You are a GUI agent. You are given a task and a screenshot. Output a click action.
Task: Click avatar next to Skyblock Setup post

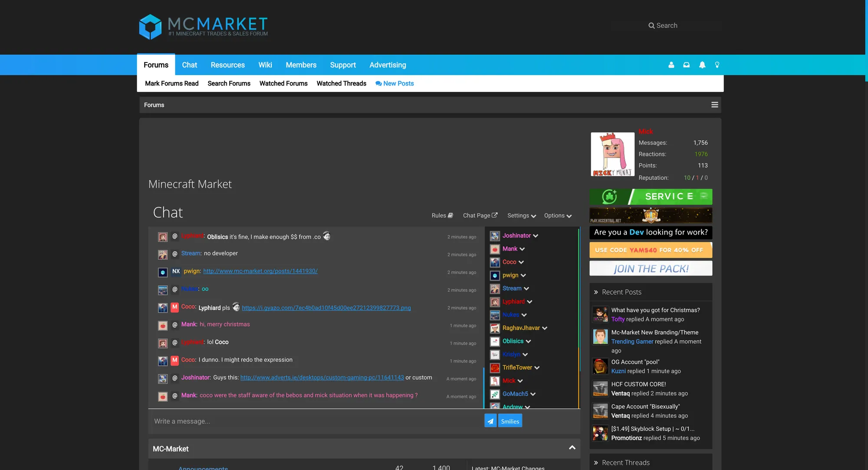(601, 433)
